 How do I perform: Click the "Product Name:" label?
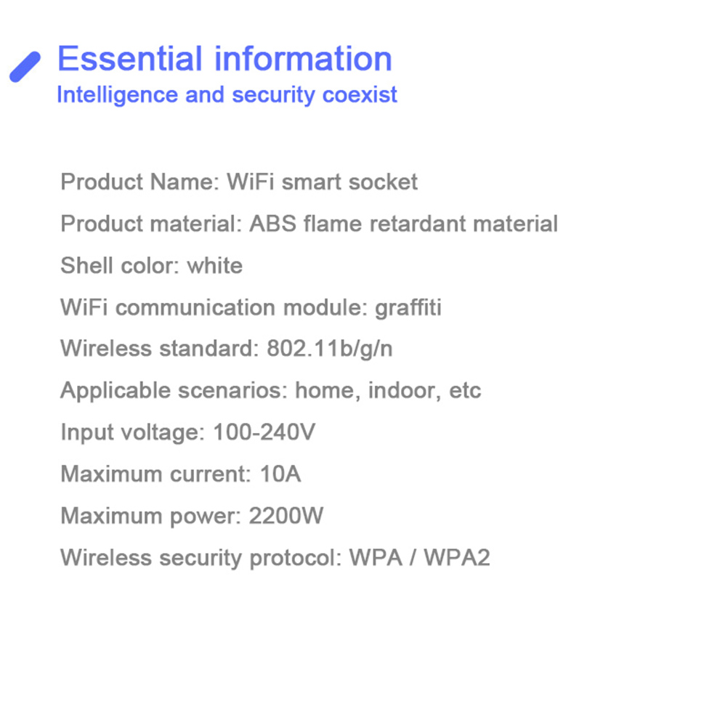pyautogui.click(x=139, y=182)
